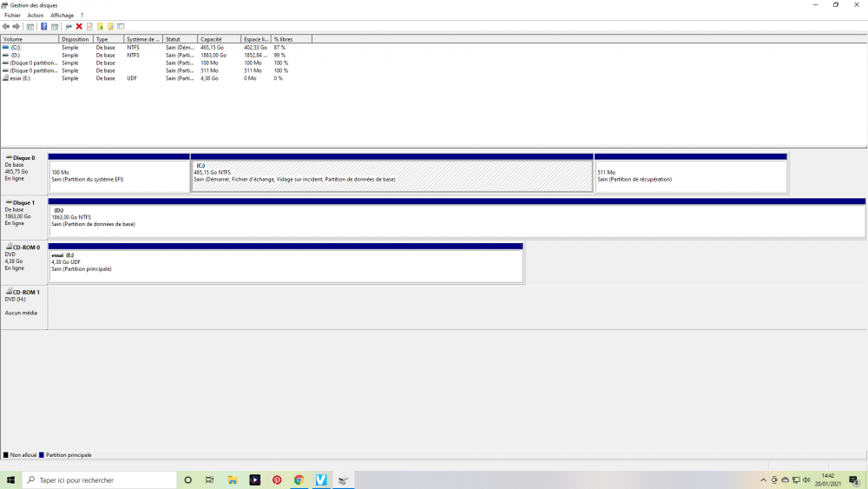Click the connection settings toolbar icon

coord(68,27)
